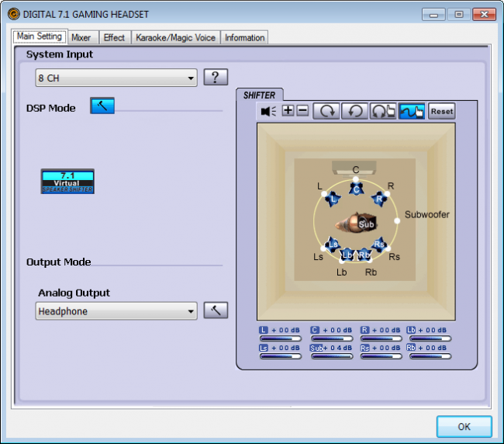This screenshot has width=504, height=444.
Task: Click the Sub subwoofer in room center
Action: [367, 224]
